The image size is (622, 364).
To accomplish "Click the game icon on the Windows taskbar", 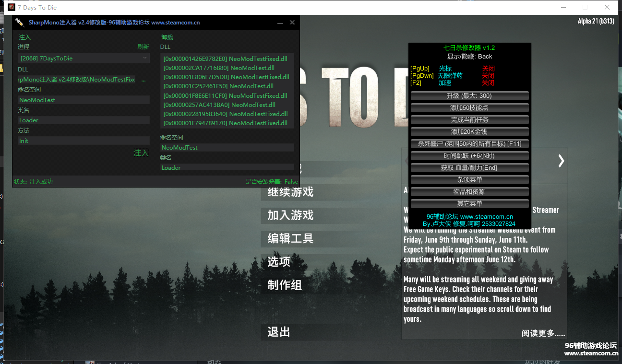I will coord(90,363).
